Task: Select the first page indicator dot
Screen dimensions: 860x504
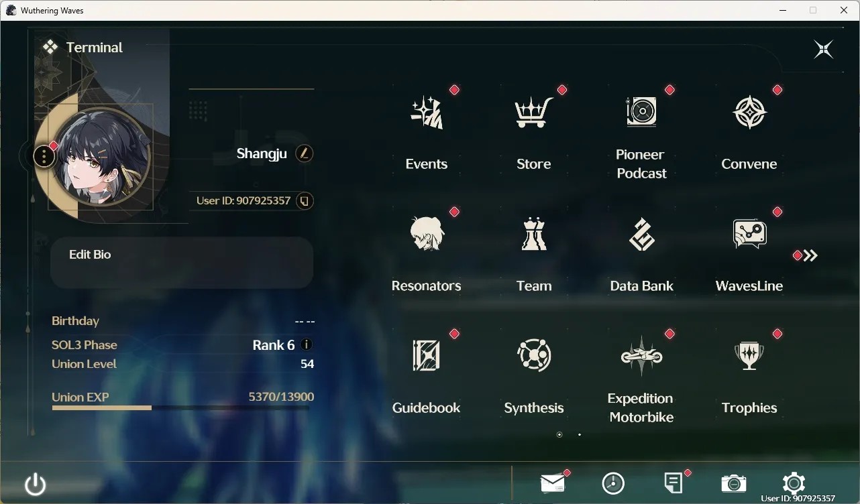Action: click(559, 434)
